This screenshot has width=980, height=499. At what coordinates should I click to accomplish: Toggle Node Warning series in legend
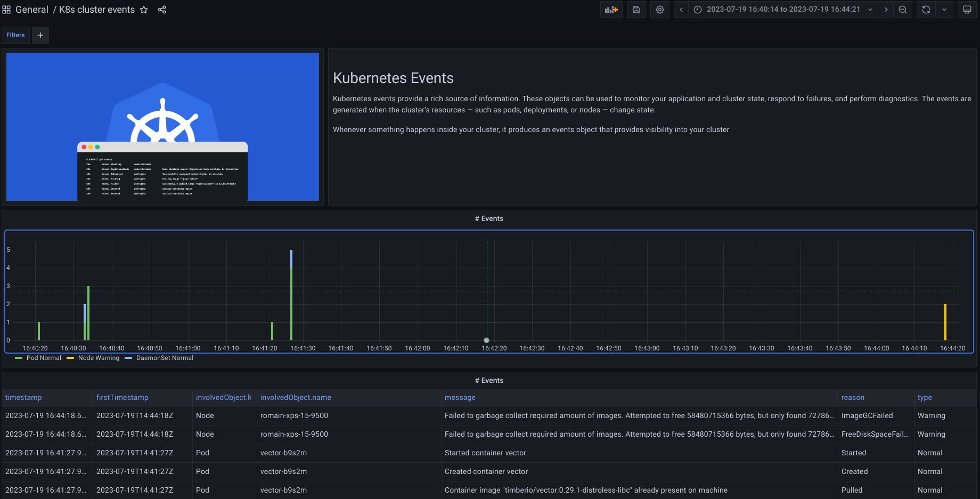(x=99, y=358)
